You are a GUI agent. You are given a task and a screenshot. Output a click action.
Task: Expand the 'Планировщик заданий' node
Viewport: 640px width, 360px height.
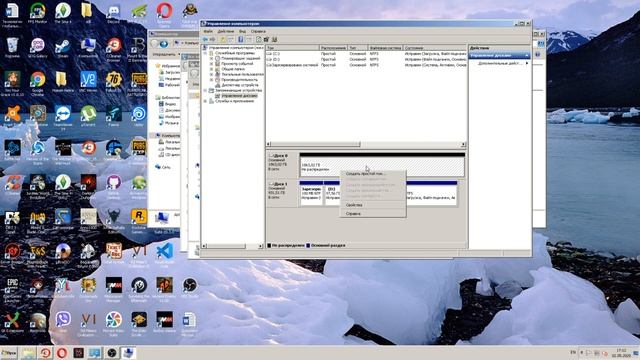point(211,58)
